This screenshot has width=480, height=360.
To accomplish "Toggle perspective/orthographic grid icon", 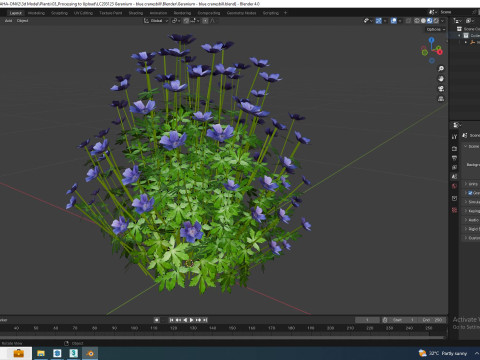I will (x=441, y=99).
